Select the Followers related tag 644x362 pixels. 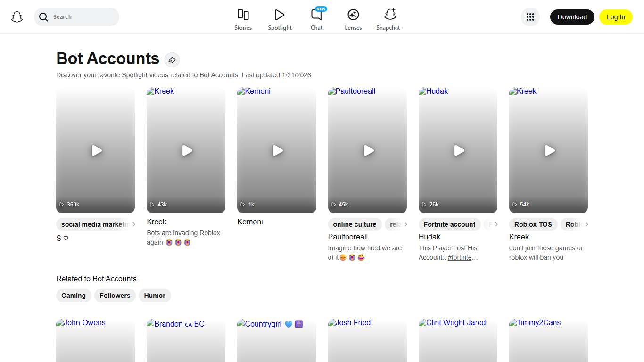(115, 296)
